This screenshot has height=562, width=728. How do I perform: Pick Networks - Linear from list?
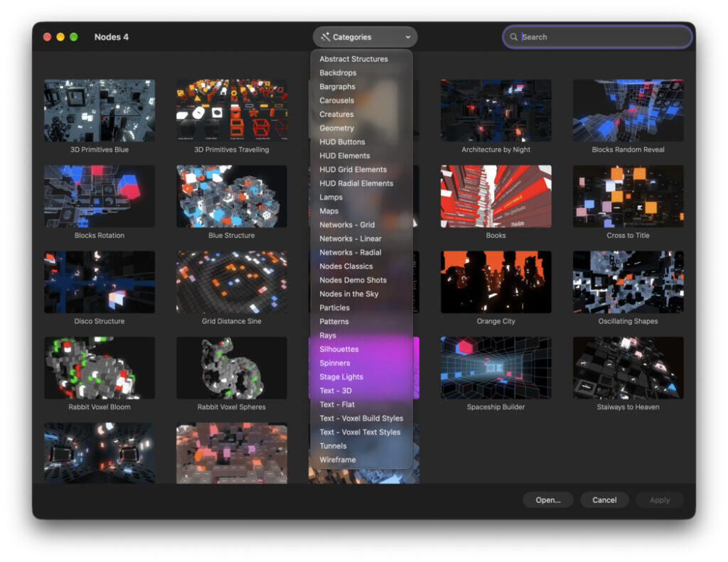pyautogui.click(x=350, y=239)
